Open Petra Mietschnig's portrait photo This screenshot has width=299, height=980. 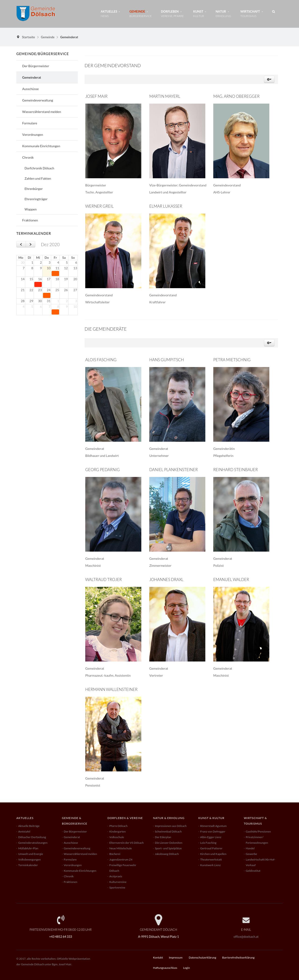241,404
